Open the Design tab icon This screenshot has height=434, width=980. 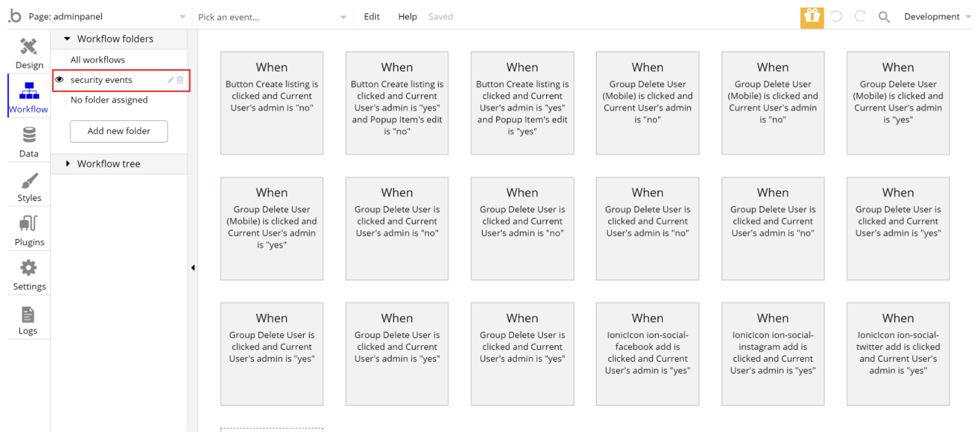click(x=28, y=47)
